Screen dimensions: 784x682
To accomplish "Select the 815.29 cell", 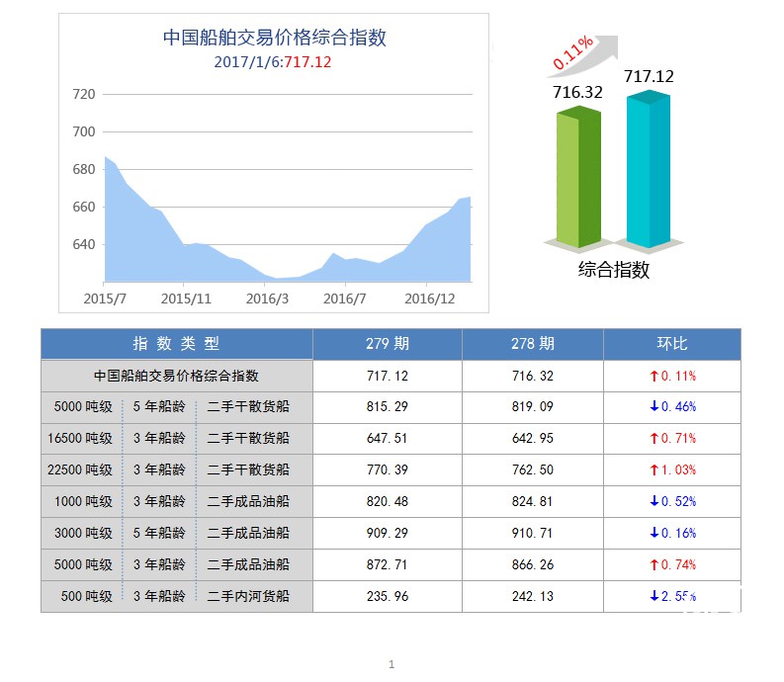I will (x=388, y=406).
